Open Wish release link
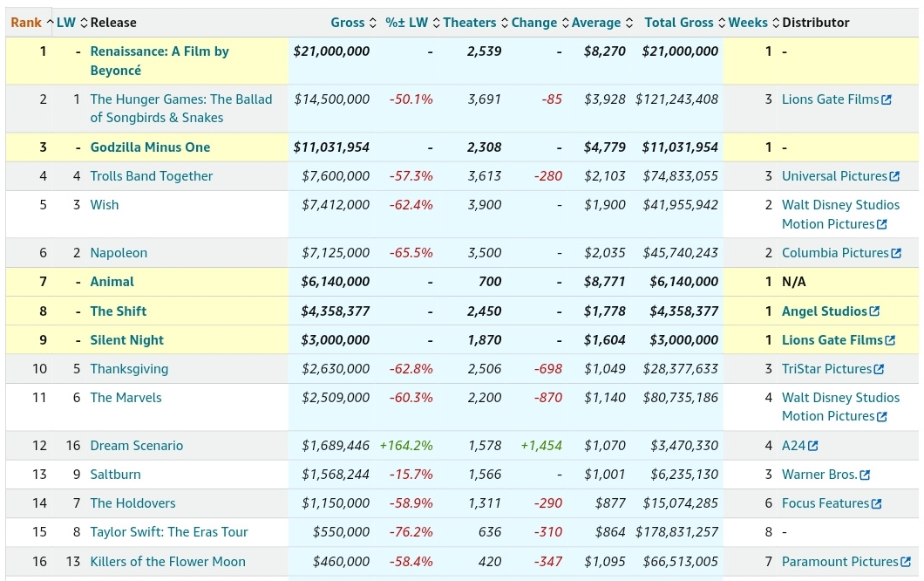 (x=105, y=205)
